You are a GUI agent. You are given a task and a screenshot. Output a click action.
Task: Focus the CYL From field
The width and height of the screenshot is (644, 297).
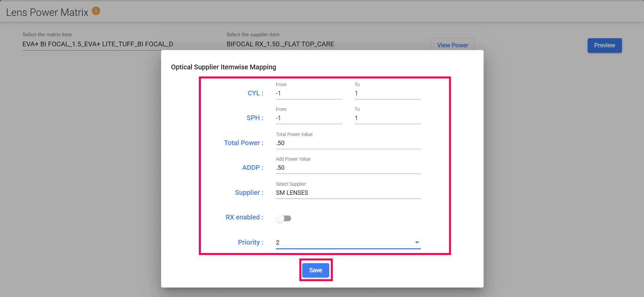tap(309, 94)
